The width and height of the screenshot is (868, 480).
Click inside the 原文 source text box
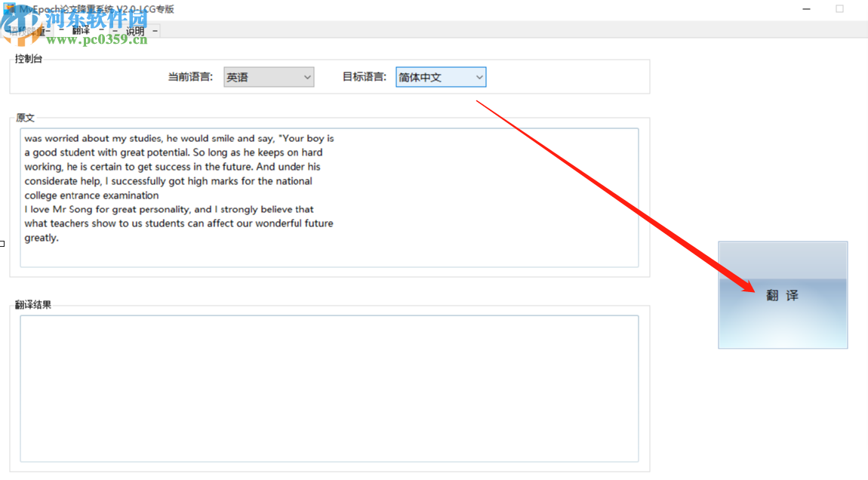point(329,198)
